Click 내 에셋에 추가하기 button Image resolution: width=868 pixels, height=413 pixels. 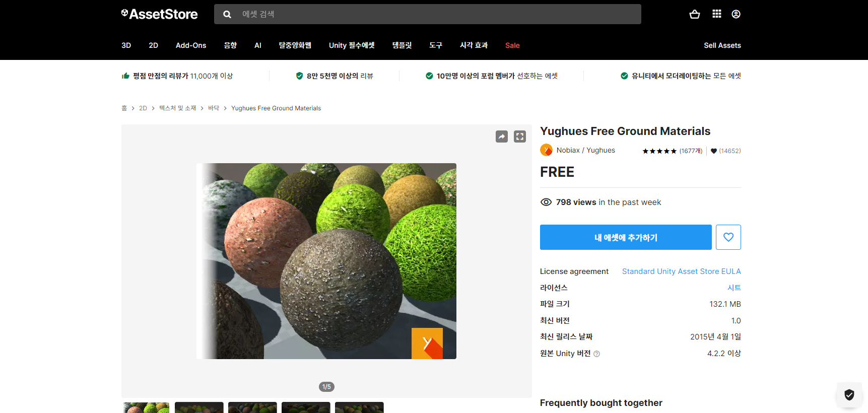626,237
